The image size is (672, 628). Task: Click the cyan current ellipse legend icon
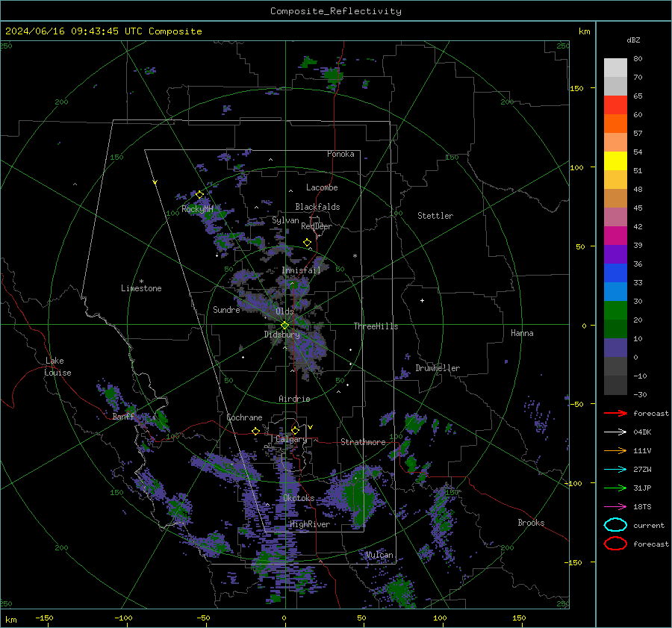coord(615,525)
